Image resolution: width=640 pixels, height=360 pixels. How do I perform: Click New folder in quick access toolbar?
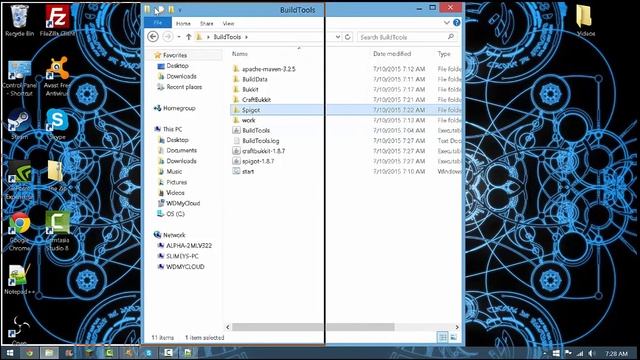coord(171,9)
